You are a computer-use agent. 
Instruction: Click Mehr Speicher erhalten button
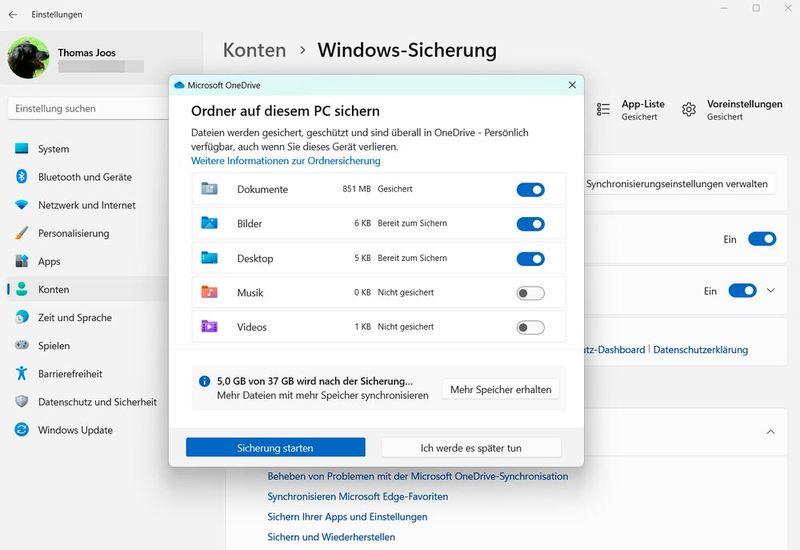pos(501,389)
